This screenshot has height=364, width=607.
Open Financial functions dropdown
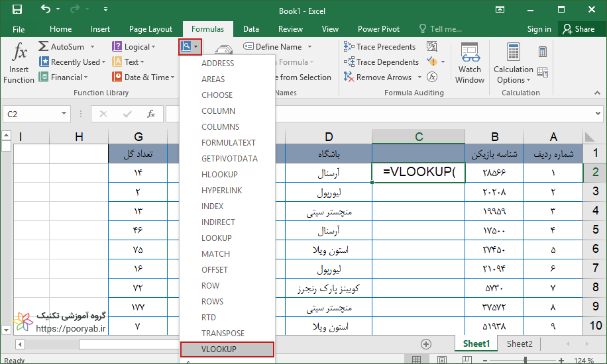pos(64,77)
